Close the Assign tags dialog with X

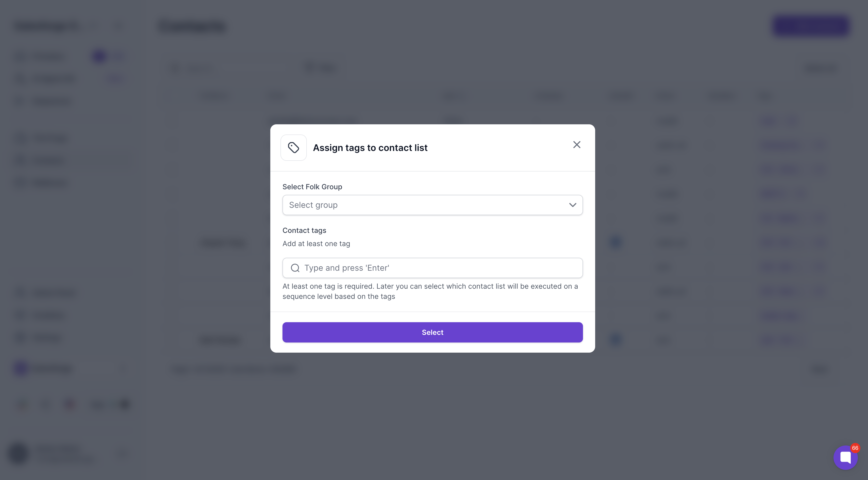(x=577, y=145)
